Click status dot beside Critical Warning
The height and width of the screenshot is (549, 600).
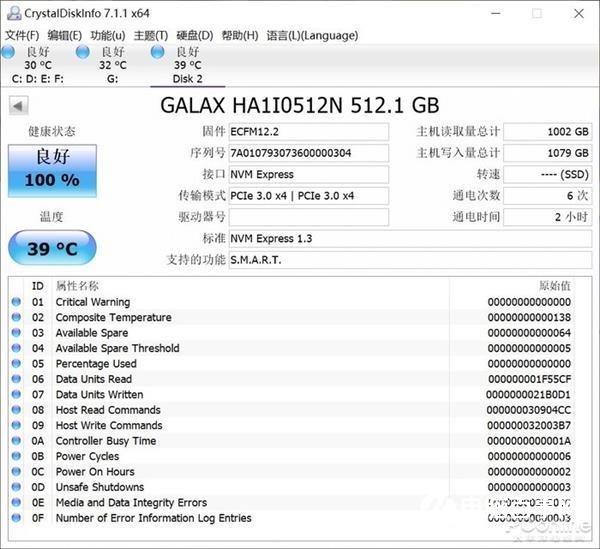click(16, 301)
